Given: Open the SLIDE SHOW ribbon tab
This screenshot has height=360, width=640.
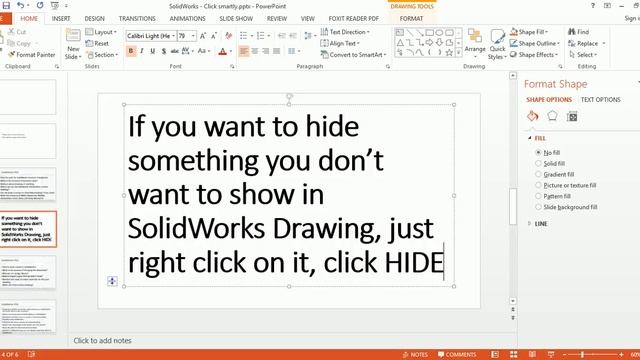Looking at the screenshot, I should pos(236,19).
